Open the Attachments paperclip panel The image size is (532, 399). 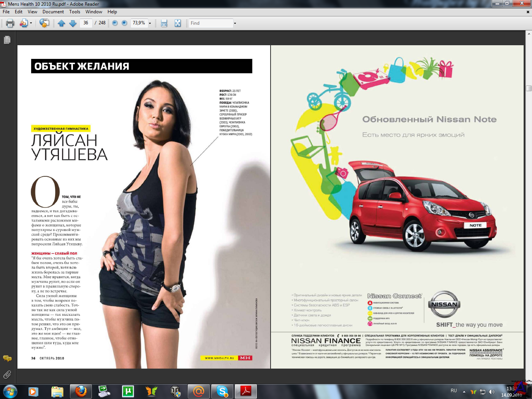(x=7, y=375)
